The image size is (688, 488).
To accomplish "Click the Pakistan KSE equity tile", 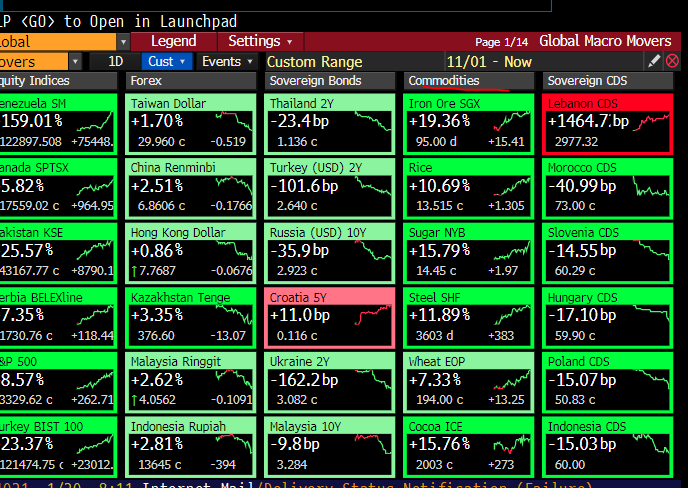I will point(58,253).
